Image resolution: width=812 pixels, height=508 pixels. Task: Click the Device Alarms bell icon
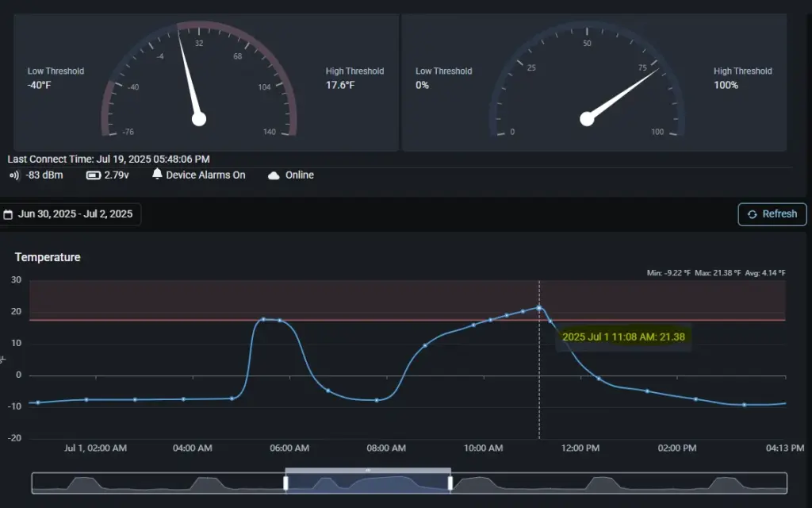[x=156, y=175]
